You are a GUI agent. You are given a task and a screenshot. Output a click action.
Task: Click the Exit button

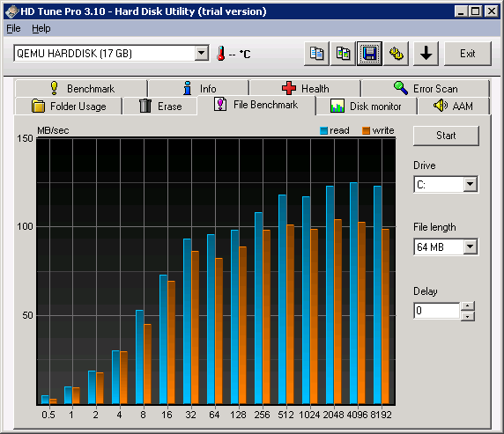point(468,54)
